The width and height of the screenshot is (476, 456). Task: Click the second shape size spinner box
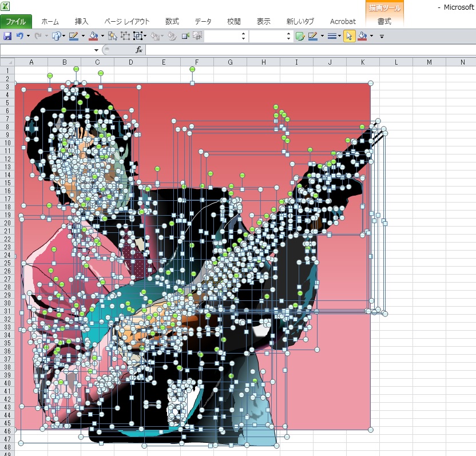tap(270, 36)
